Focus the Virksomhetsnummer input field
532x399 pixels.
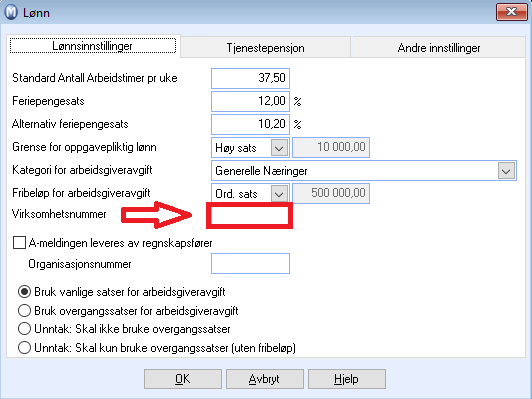click(x=250, y=216)
